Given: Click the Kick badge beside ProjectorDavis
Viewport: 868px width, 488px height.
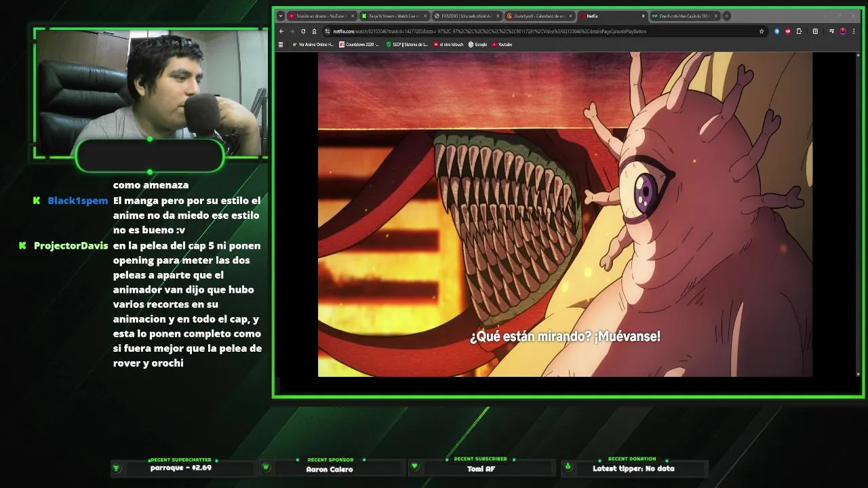Looking at the screenshot, I should coord(22,245).
